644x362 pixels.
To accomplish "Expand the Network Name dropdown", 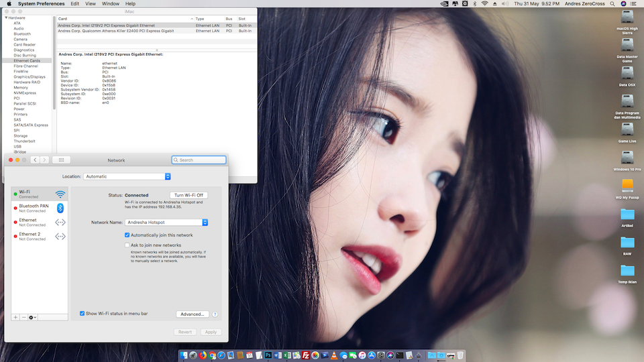I will click(x=166, y=223).
